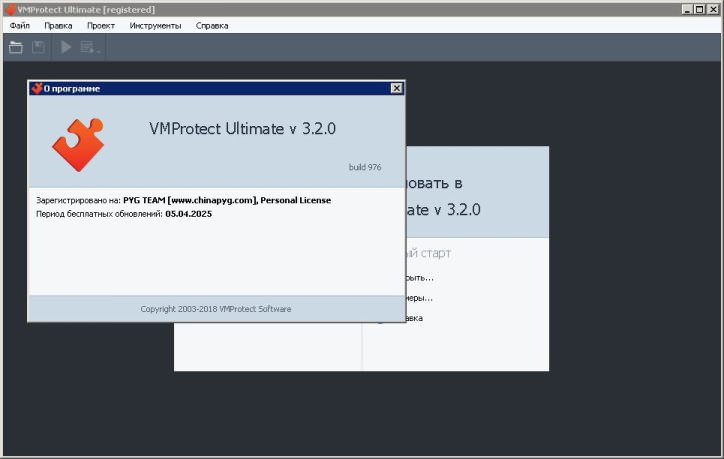Click the compile play arrow toolbar icon
The width and height of the screenshot is (724, 459).
coord(66,47)
